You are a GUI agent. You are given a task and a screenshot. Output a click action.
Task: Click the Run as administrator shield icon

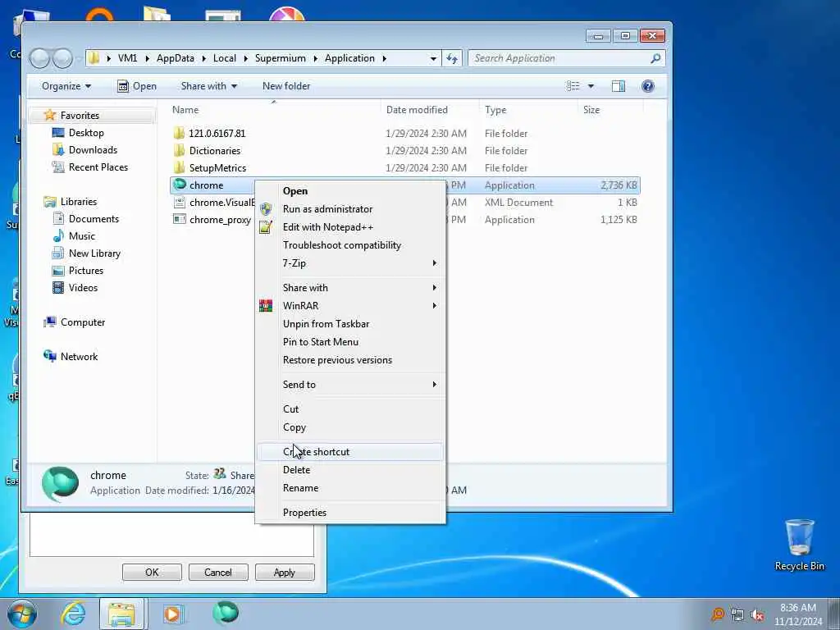click(266, 209)
